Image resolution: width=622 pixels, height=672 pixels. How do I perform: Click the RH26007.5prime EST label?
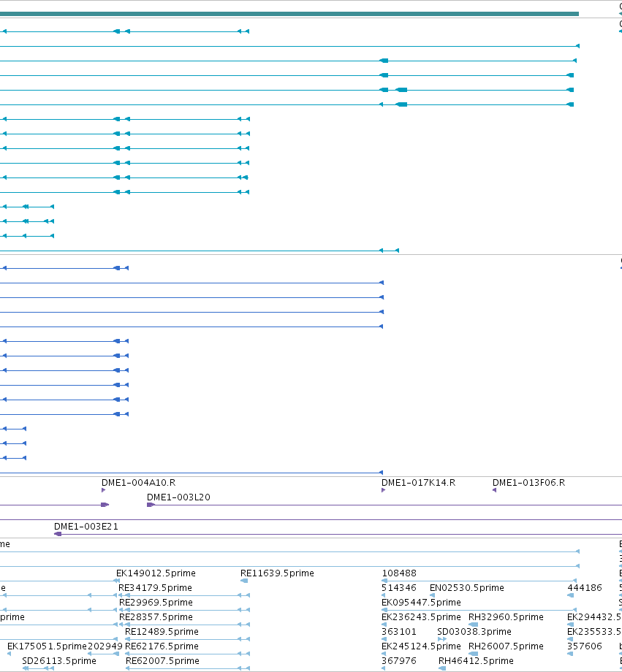pos(506,646)
